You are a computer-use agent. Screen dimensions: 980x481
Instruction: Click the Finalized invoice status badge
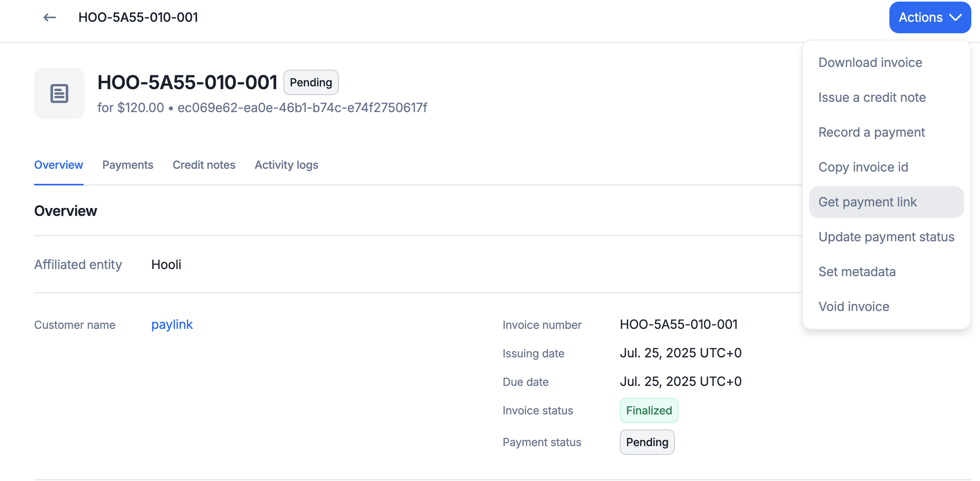tap(649, 410)
